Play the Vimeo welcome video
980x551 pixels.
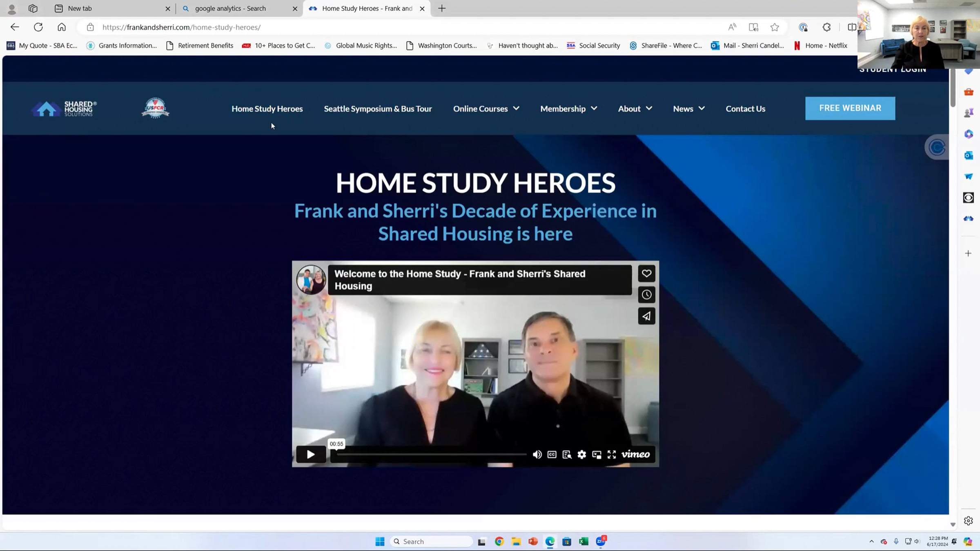pyautogui.click(x=311, y=454)
